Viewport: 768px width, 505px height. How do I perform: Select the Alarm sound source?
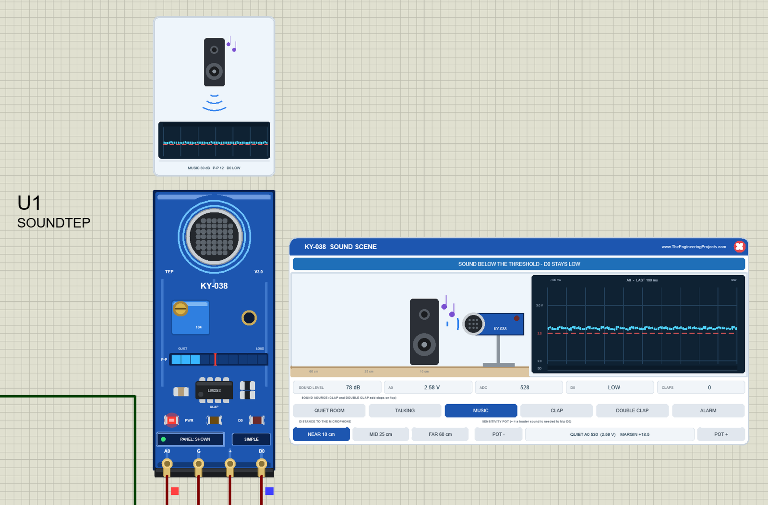(708, 410)
